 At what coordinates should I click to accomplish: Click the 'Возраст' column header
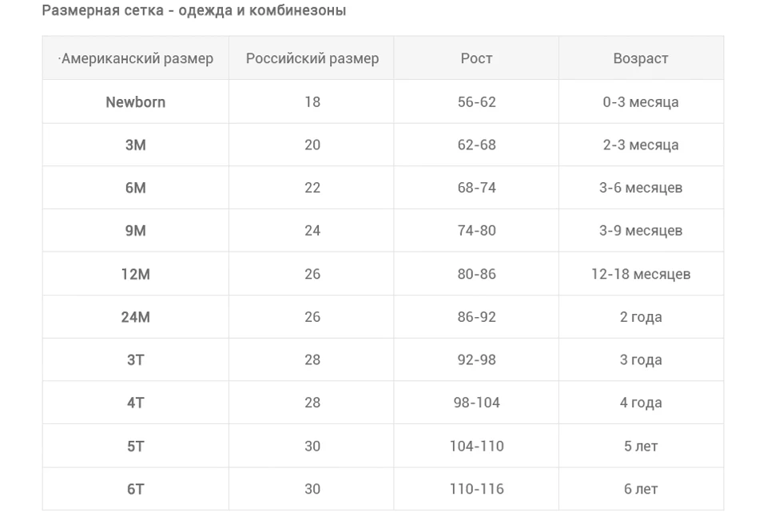coord(640,58)
